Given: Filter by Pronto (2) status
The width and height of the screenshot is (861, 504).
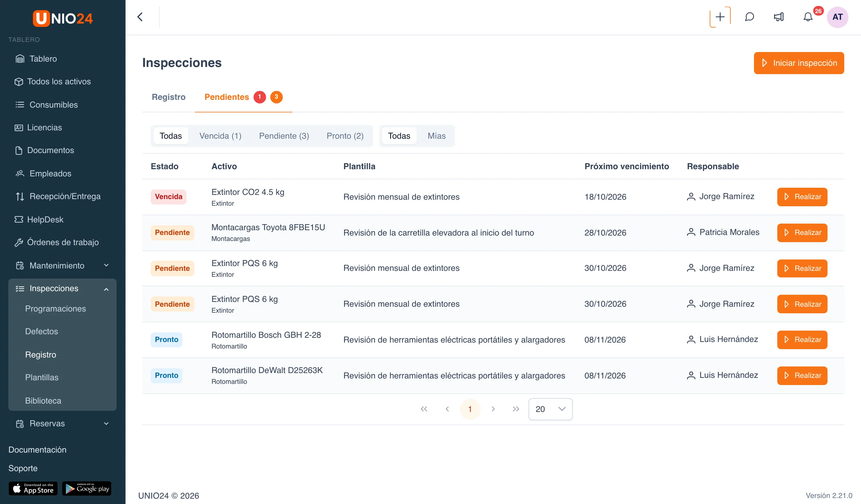Looking at the screenshot, I should coord(345,136).
